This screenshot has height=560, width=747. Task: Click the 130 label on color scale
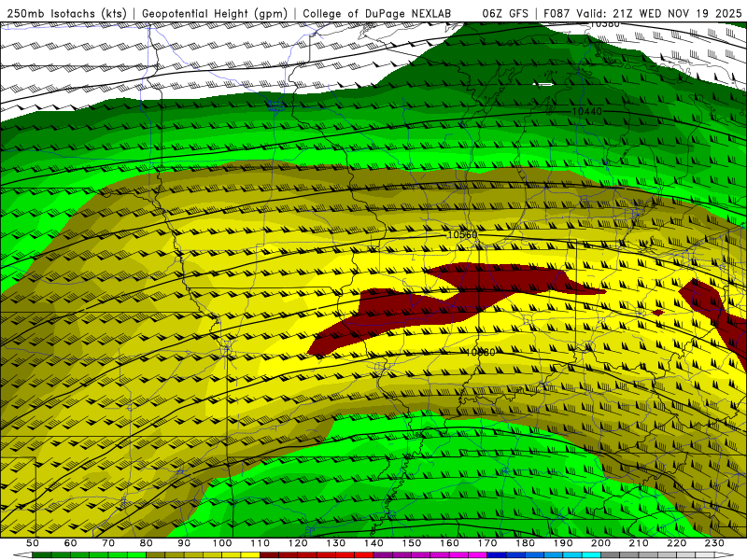point(335,543)
